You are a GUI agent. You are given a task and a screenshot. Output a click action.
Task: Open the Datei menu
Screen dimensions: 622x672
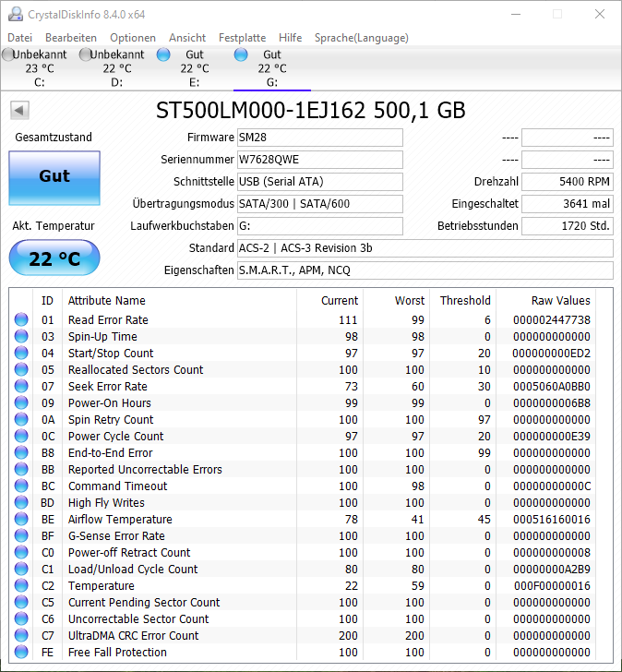pos(20,38)
